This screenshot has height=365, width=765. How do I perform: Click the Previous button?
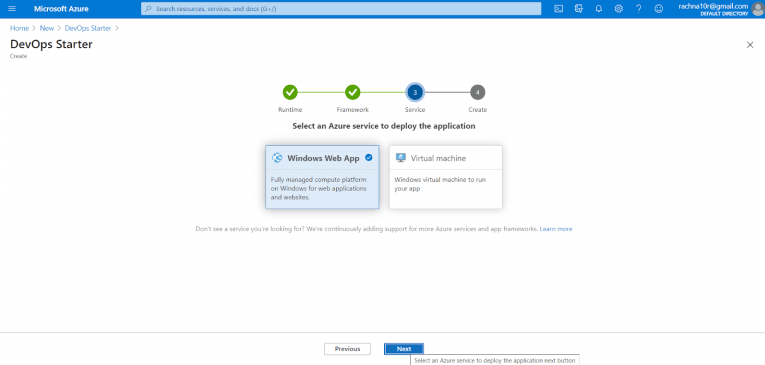pyautogui.click(x=347, y=349)
